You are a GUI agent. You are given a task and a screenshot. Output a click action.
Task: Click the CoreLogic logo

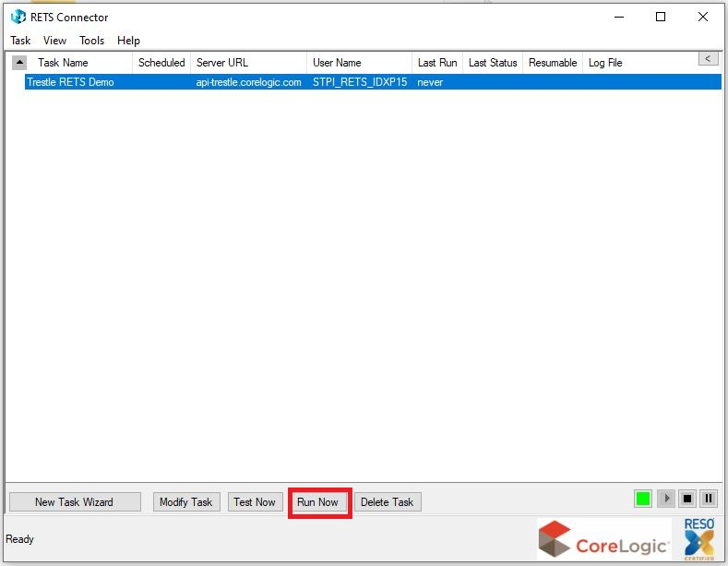(x=604, y=539)
